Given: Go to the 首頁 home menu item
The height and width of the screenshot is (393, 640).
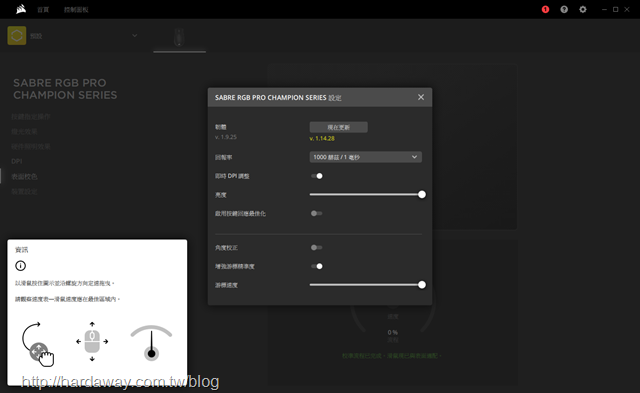Looking at the screenshot, I should (43, 9).
